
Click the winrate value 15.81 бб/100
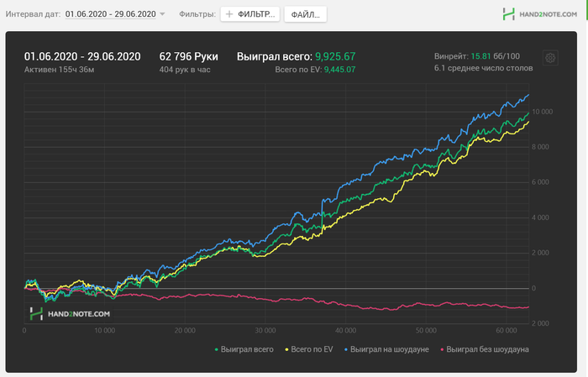click(x=495, y=56)
